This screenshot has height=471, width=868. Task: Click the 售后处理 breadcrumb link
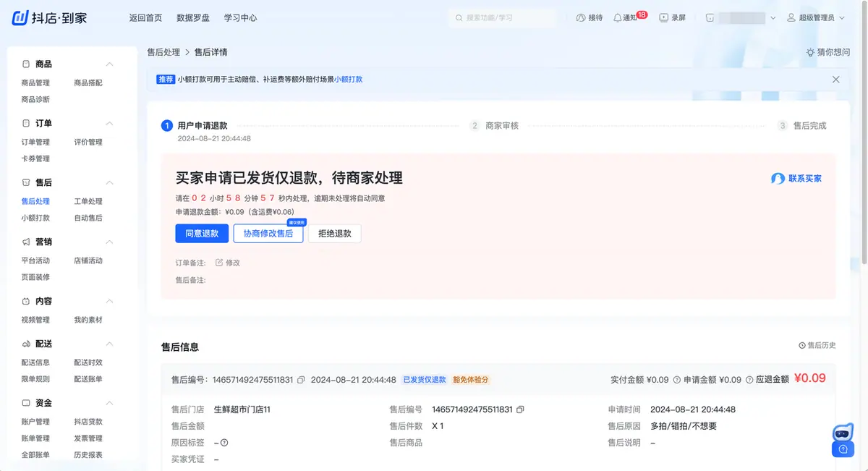click(163, 52)
